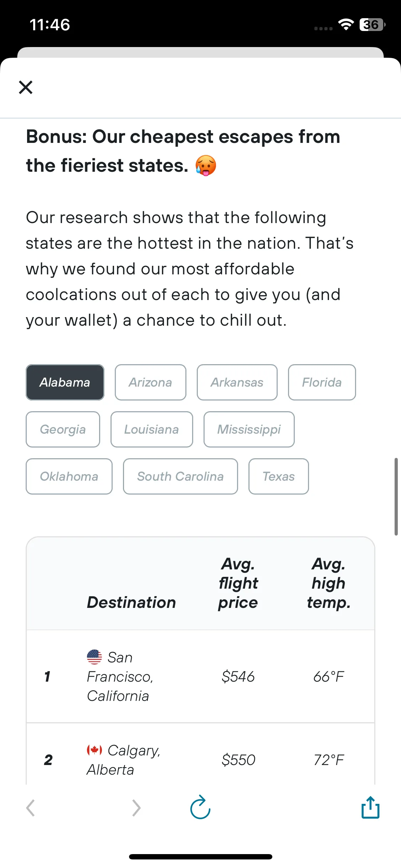401x868 pixels.
Task: Select the Alabama state tab
Action: coord(65,382)
